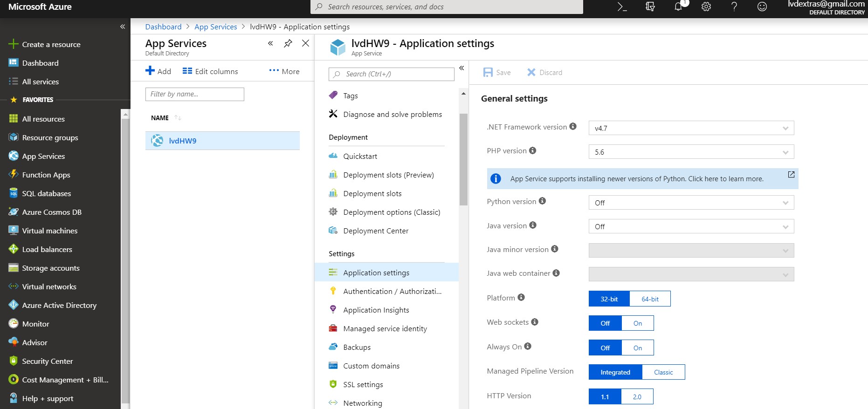Image resolution: width=868 pixels, height=409 pixels.
Task: Click the help question mark icon
Action: 734,7
